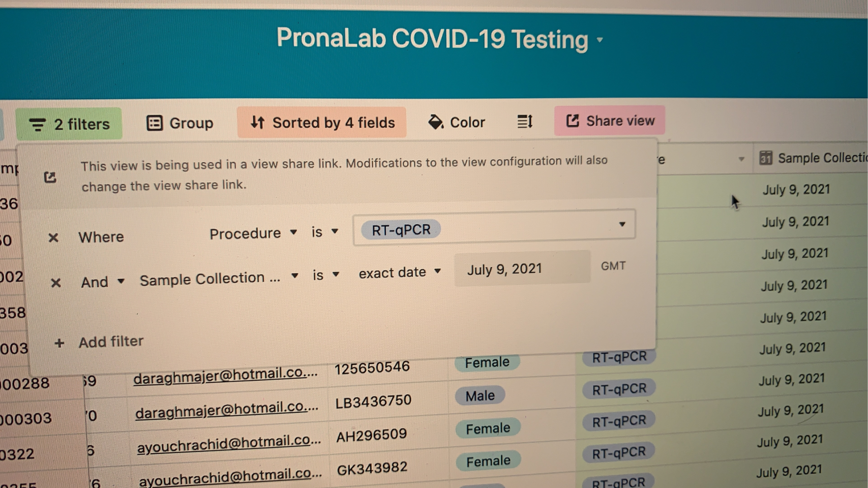Click the July 9, 2021 date input
The width and height of the screenshot is (868, 488).
522,268
